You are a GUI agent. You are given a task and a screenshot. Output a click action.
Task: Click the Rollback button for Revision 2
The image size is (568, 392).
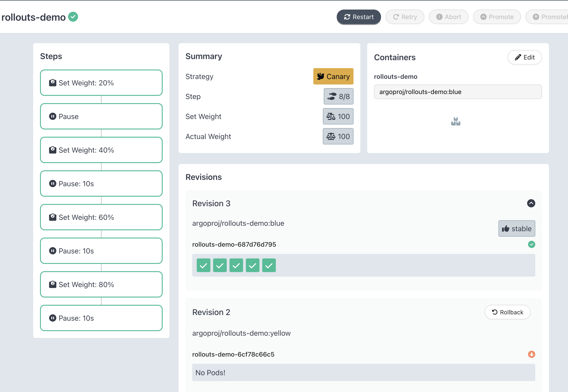(507, 312)
